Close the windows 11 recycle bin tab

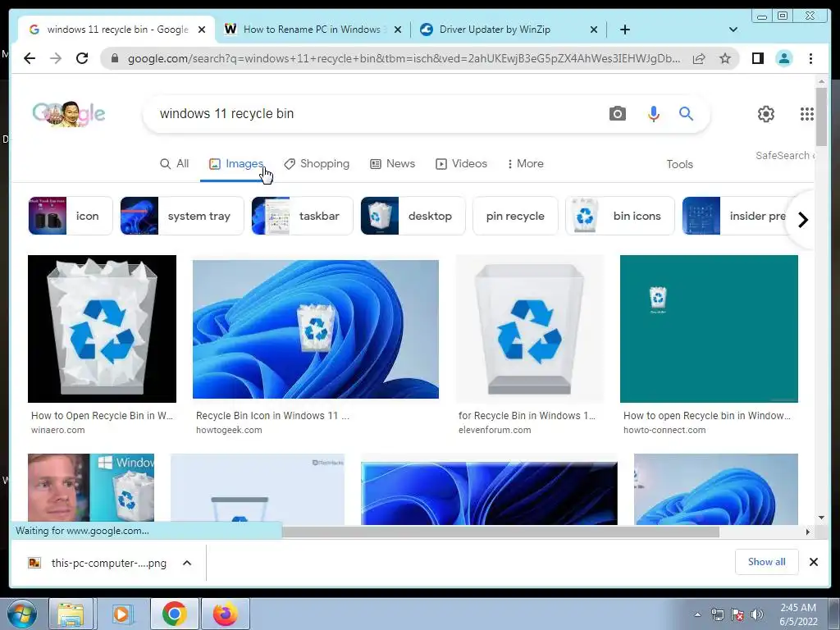[x=202, y=30]
